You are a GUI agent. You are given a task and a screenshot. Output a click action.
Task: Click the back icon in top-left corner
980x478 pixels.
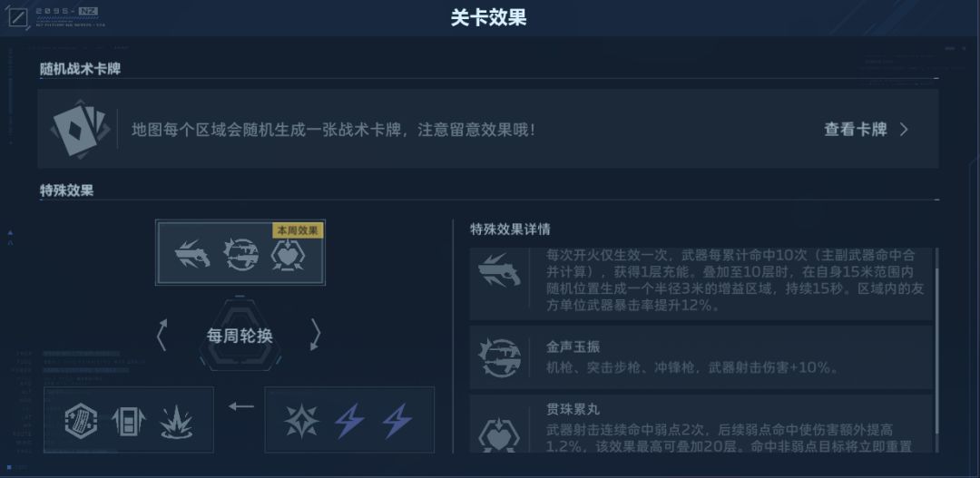(17, 17)
